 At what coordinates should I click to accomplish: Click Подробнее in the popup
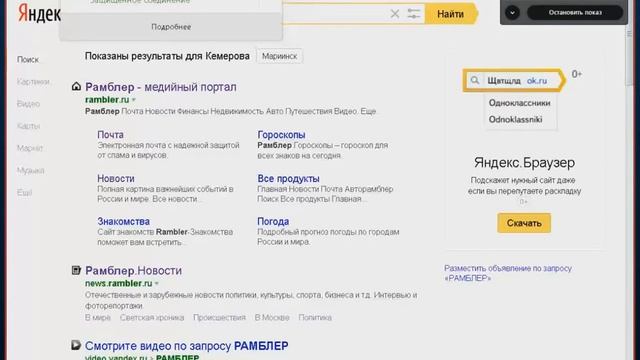coord(171,27)
